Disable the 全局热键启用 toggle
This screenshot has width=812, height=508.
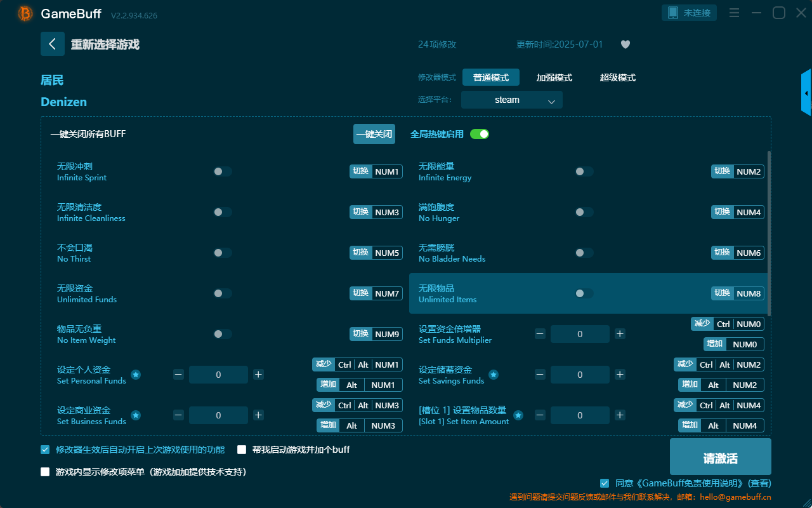coord(479,134)
